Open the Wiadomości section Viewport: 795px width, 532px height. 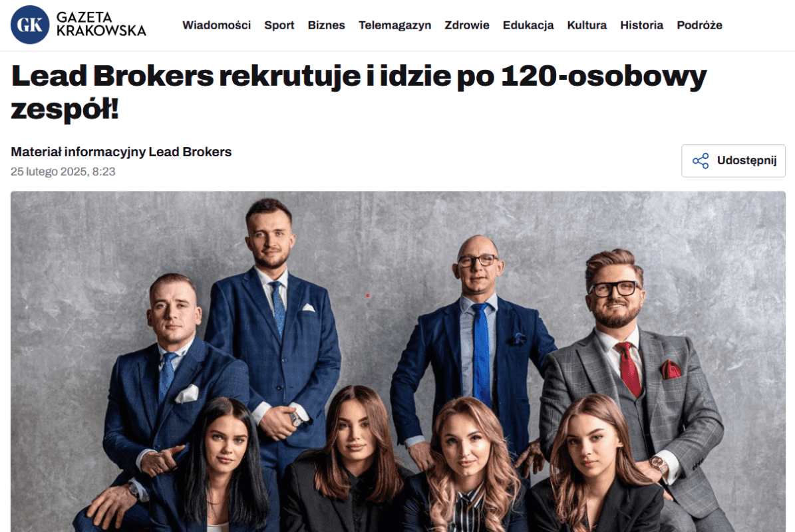point(216,25)
